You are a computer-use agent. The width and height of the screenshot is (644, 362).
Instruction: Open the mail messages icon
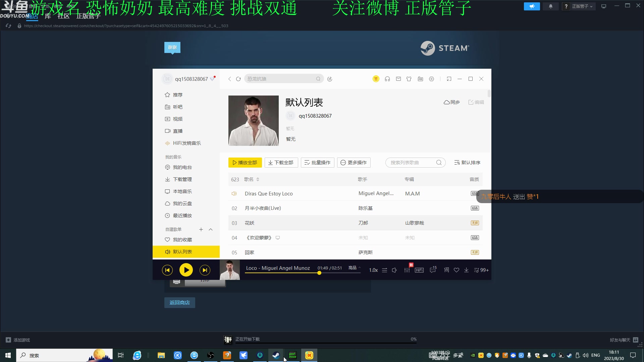(x=398, y=79)
